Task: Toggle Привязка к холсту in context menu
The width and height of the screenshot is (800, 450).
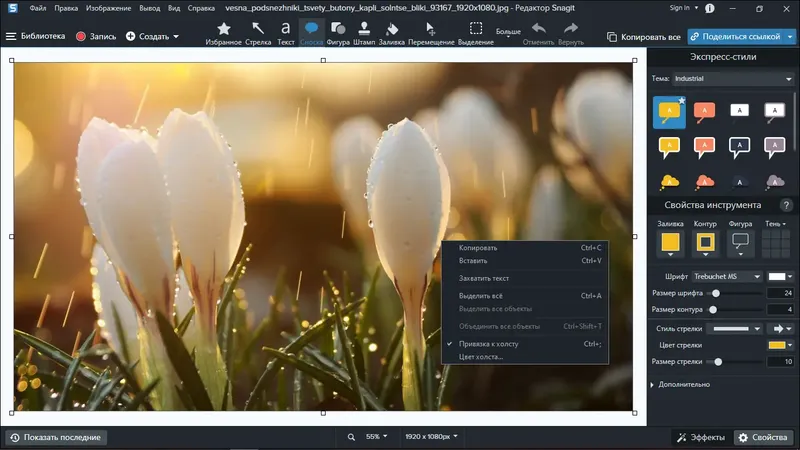Action: (488, 343)
